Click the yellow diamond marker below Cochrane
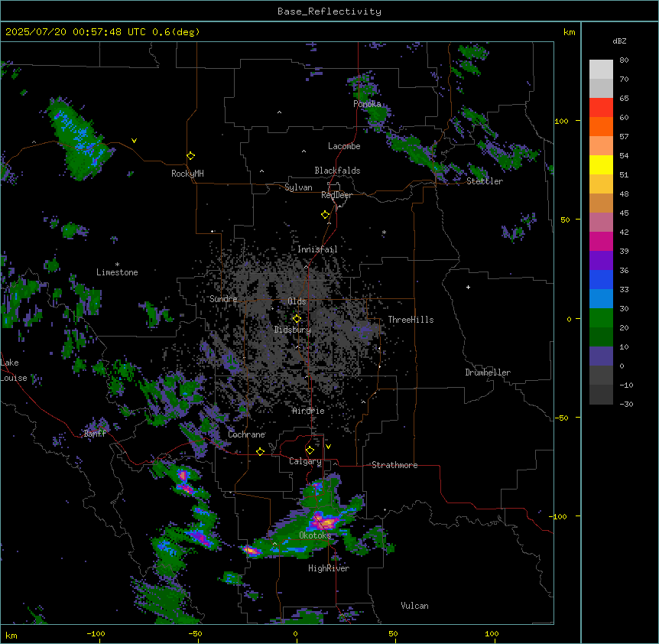 click(260, 451)
